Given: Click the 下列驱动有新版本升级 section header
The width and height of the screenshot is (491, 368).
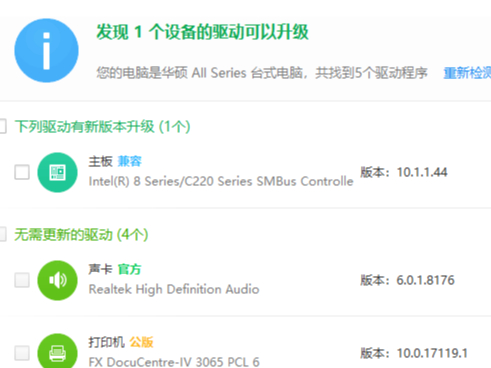Looking at the screenshot, I should 102,127.
